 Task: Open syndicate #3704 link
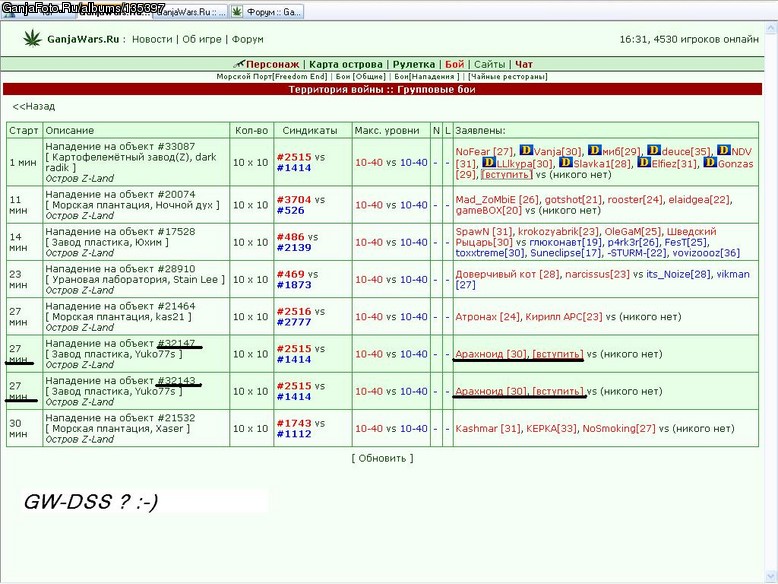click(x=294, y=199)
